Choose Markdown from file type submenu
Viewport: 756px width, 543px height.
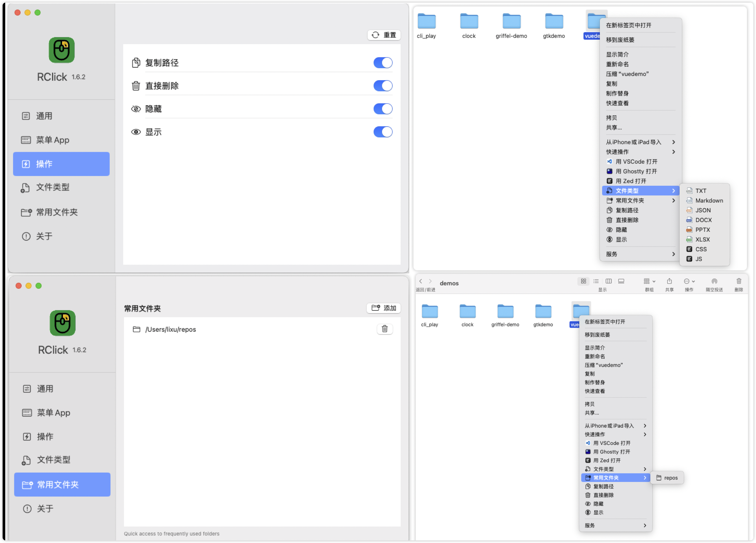[x=708, y=201]
